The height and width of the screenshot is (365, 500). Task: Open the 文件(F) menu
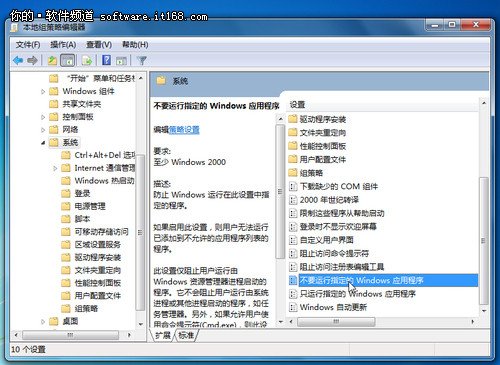(28, 44)
